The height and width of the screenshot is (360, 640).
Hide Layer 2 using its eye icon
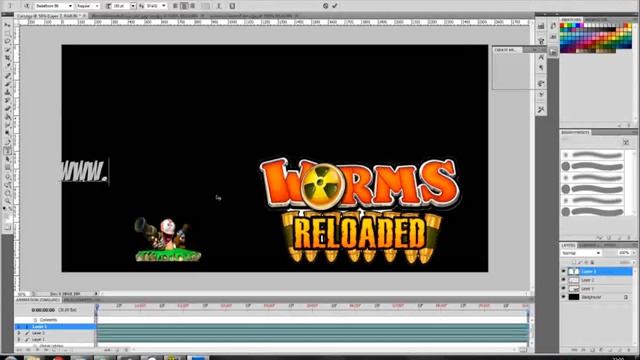pos(564,280)
